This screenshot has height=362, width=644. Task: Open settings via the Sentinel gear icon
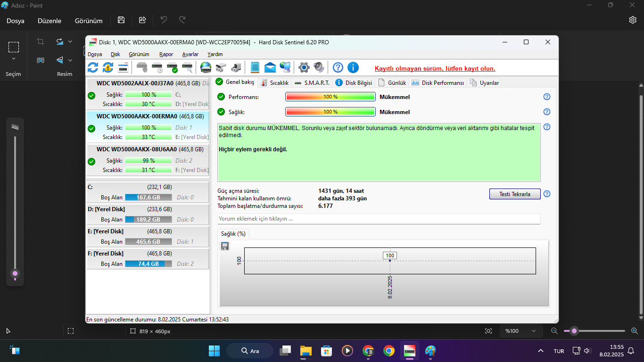pyautogui.click(x=304, y=67)
